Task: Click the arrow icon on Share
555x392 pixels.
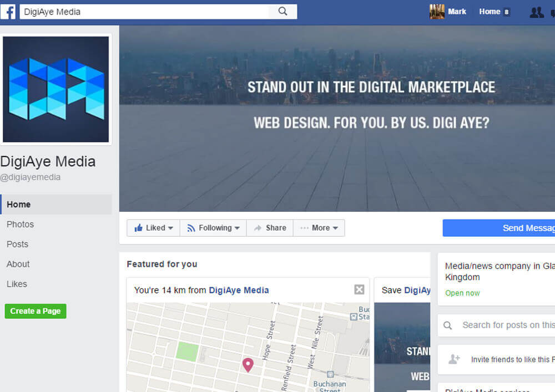Action: (x=258, y=228)
